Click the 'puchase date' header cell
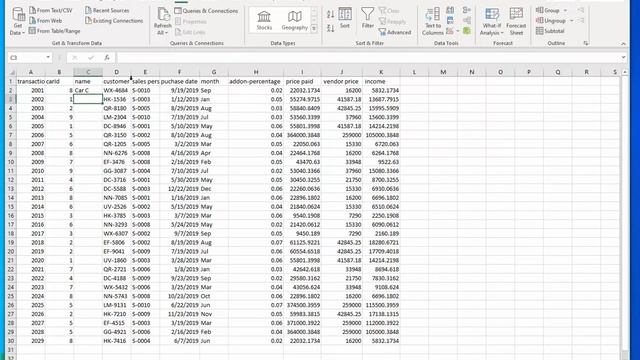The image size is (640, 360). coord(179,82)
